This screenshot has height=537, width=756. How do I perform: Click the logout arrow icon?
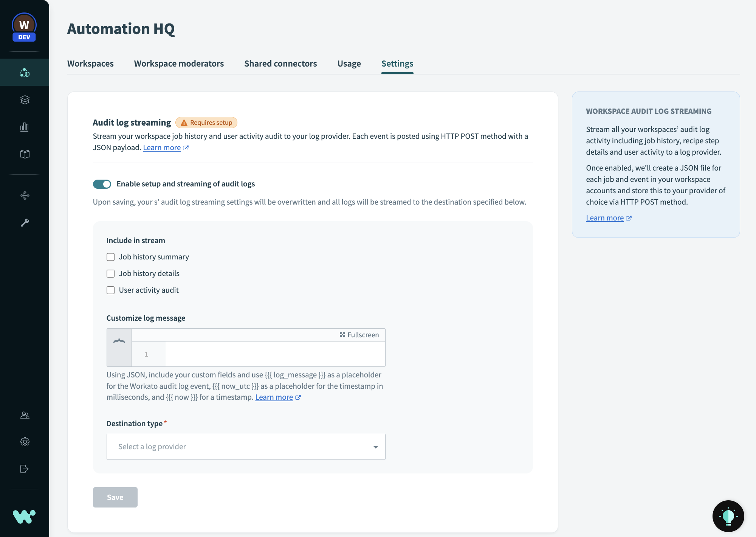point(25,469)
